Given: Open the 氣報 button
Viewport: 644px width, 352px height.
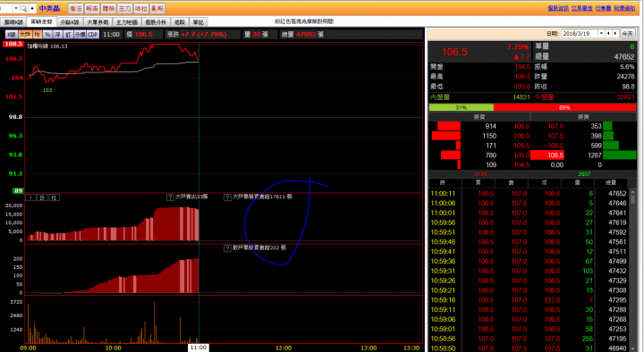Looking at the screenshot, I should pyautogui.click(x=157, y=8).
